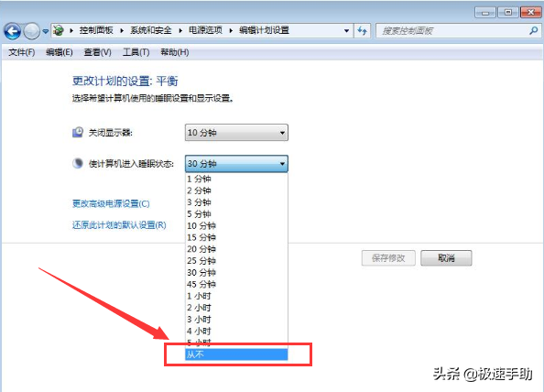Select 3 小时 in the sleep list
Screen dimensions: 544x392
click(236, 320)
